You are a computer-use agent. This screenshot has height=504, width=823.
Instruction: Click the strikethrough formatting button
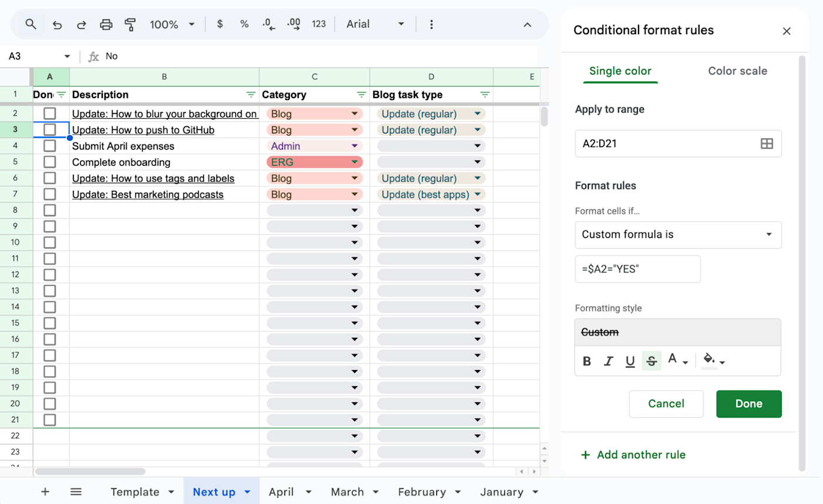coord(651,361)
